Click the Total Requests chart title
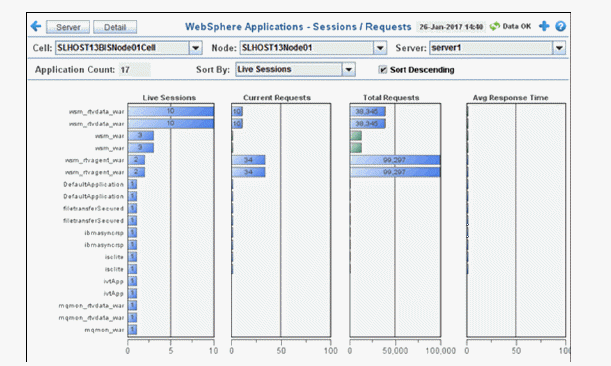Image resolution: width=611 pixels, height=366 pixels. [x=391, y=97]
